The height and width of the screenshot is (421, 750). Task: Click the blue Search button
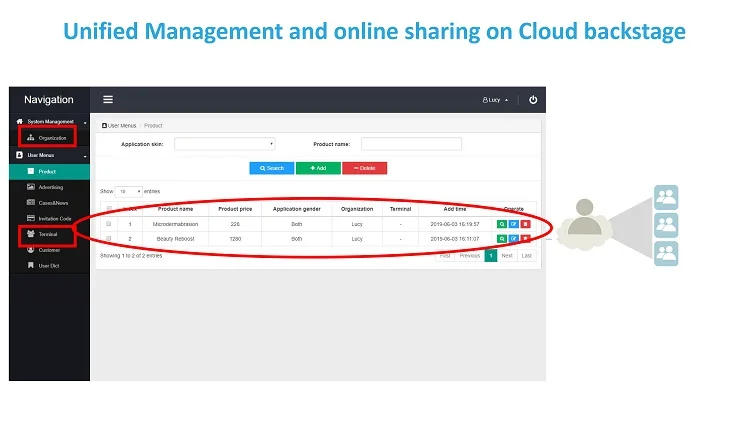tap(270, 168)
